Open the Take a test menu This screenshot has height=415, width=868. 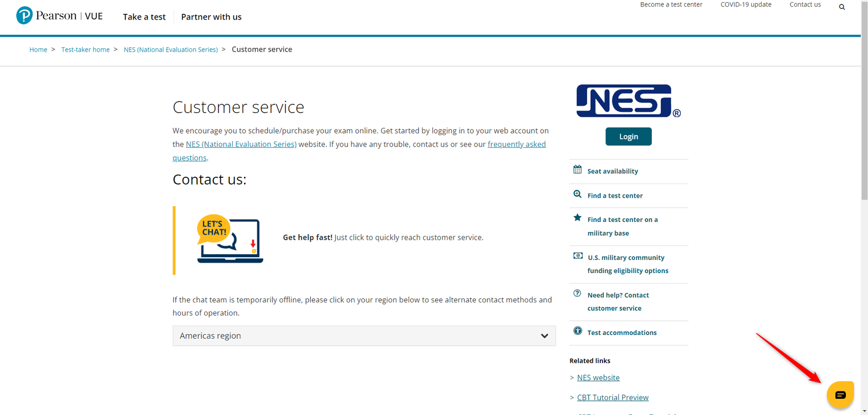coord(144,17)
